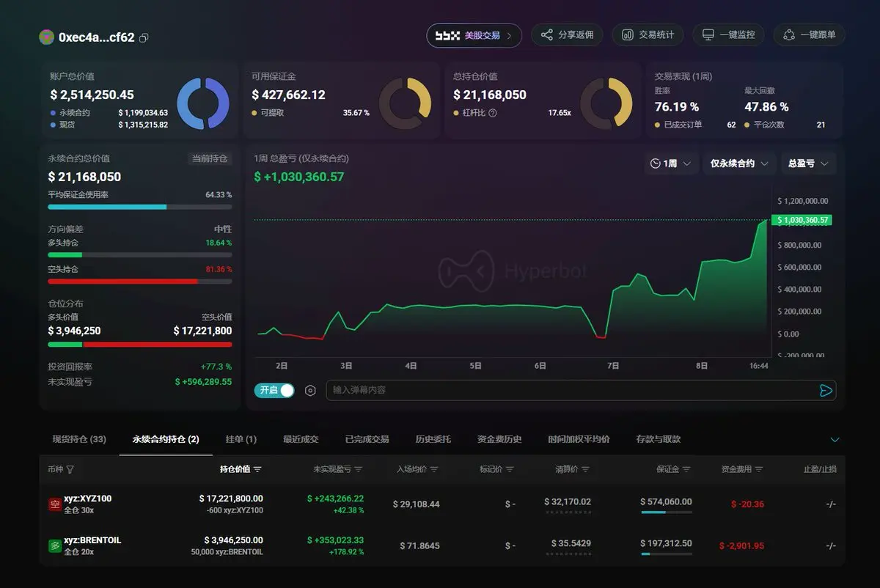Click the 一键监控 monitor button

tap(728, 34)
